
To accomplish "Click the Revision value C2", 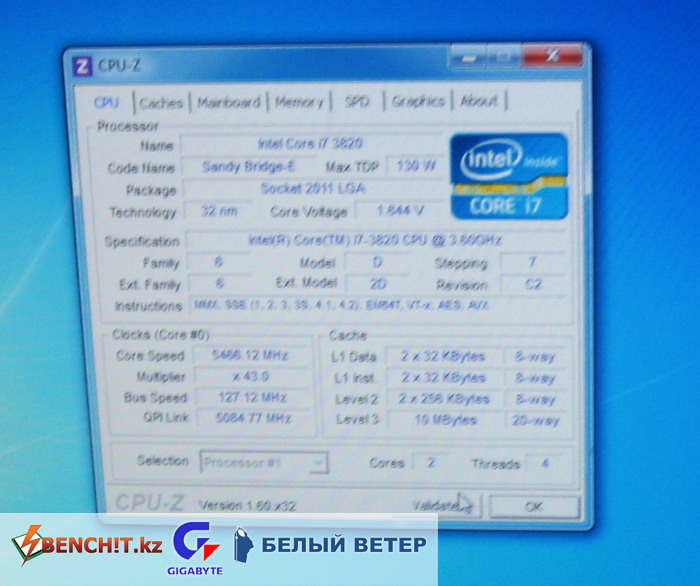I will (533, 284).
